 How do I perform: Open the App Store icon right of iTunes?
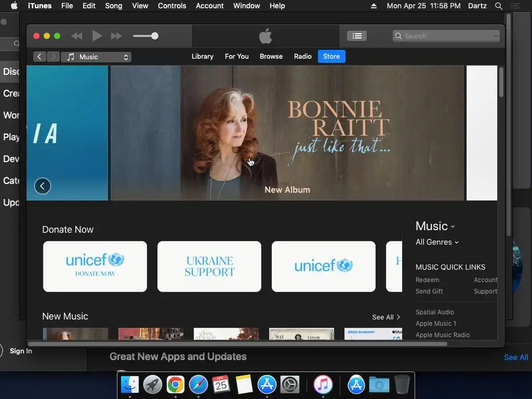pyautogui.click(x=356, y=384)
